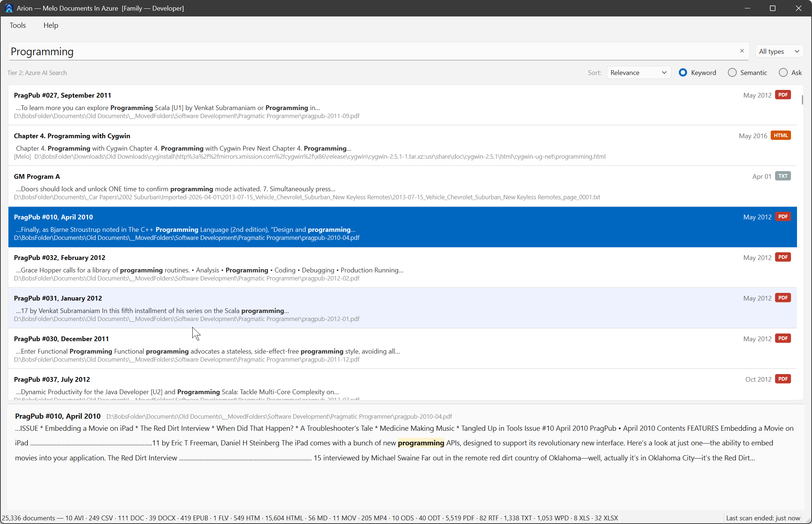The width and height of the screenshot is (812, 524).
Task: Click the Grace Hopper snippet text
Action: point(209,270)
